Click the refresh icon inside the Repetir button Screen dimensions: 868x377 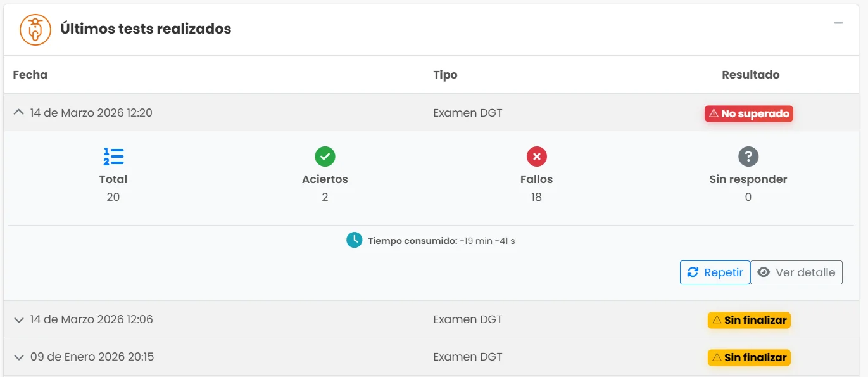pyautogui.click(x=693, y=272)
